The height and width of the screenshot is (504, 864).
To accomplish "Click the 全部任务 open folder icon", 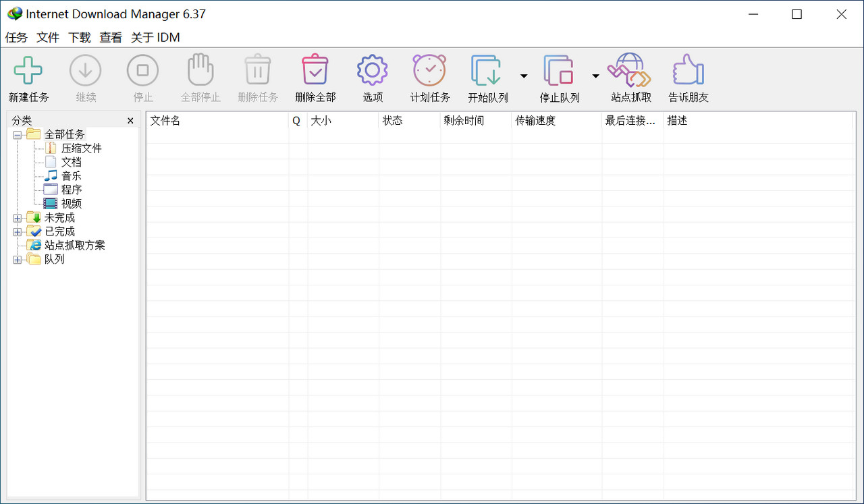I will [x=34, y=134].
